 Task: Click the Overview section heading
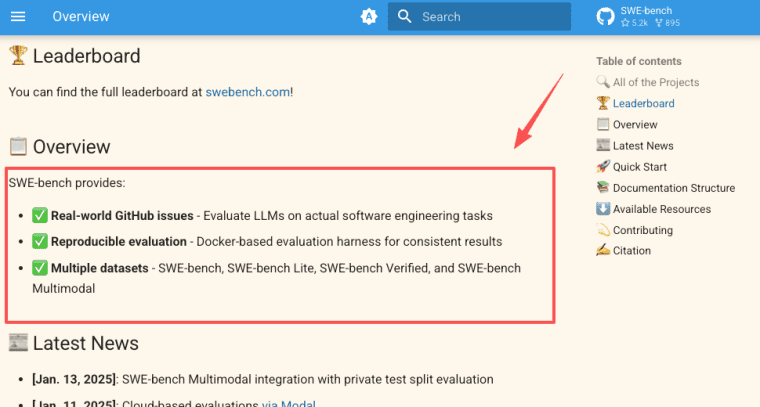[72, 147]
